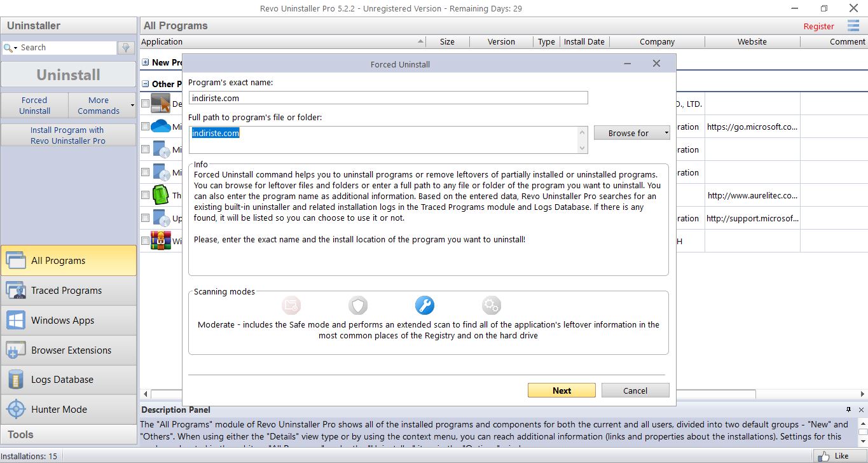The image size is (868, 463).
Task: Open the Browser Extensions module
Action: tap(69, 350)
